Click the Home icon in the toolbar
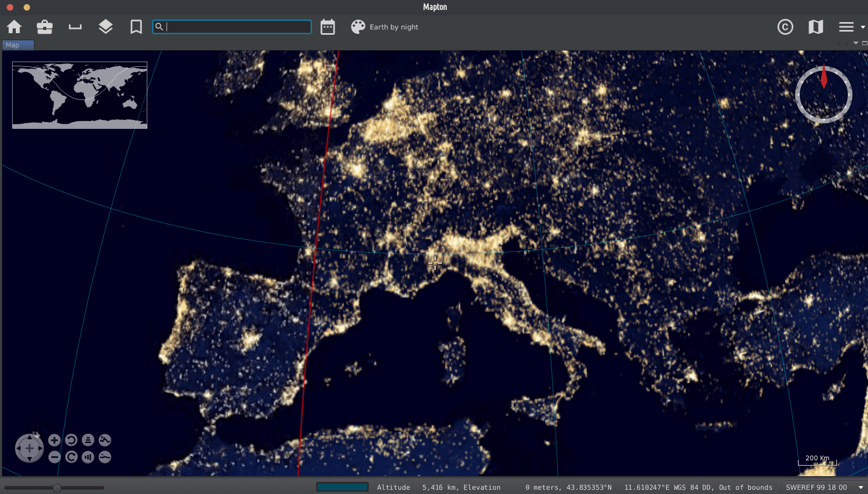 (x=14, y=27)
